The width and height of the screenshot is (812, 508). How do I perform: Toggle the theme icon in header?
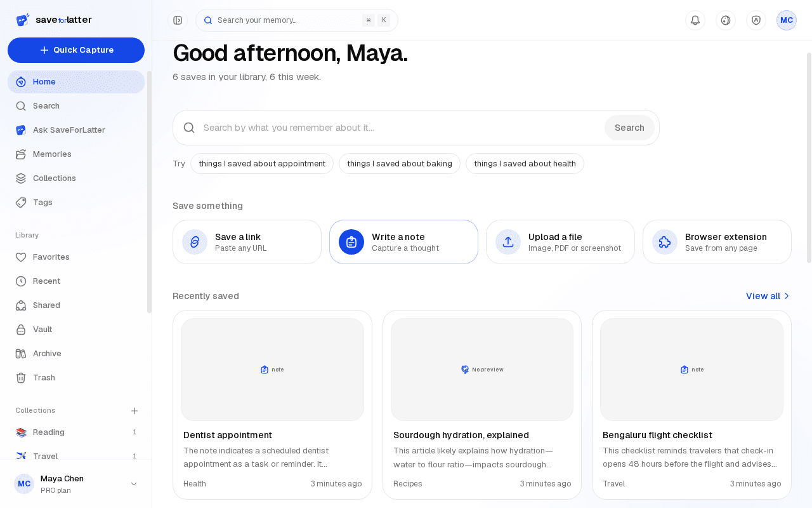point(726,20)
